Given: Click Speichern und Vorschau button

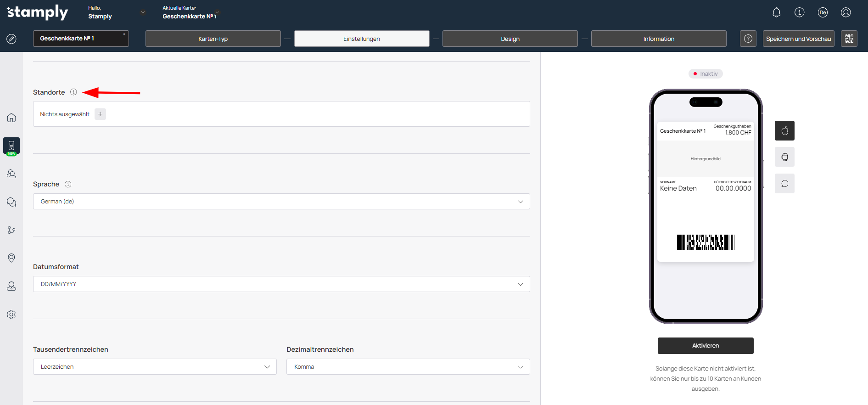Looking at the screenshot, I should (798, 39).
